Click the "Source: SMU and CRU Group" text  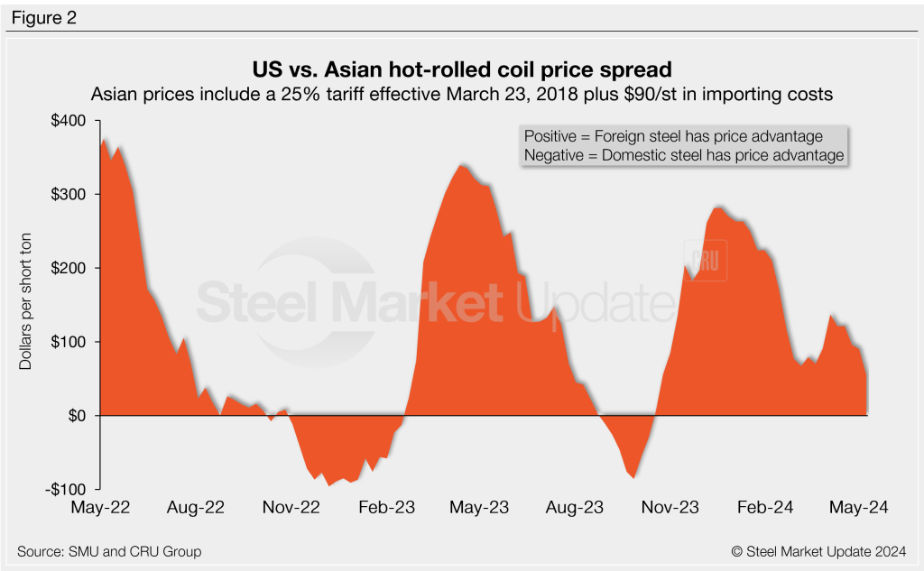tap(109, 551)
